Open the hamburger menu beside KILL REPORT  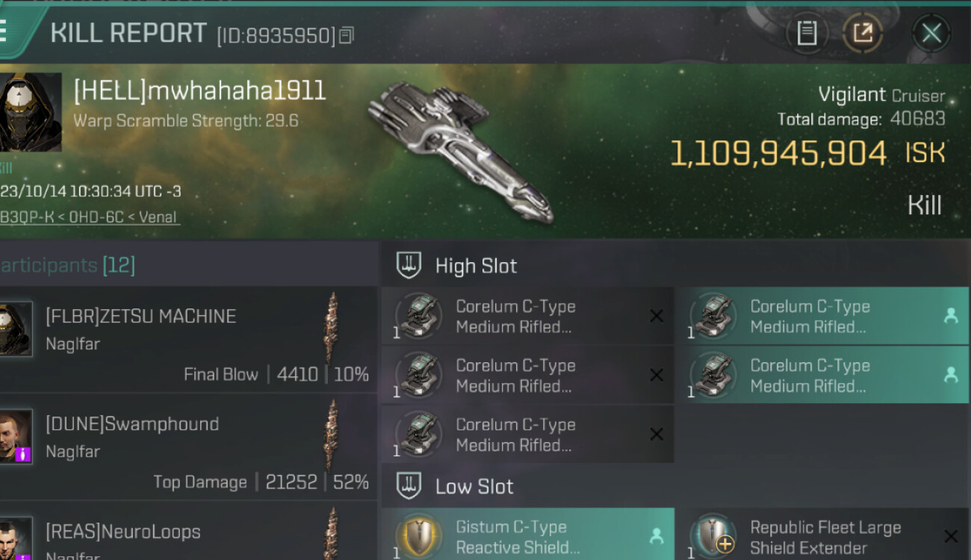pyautogui.click(x=4, y=31)
